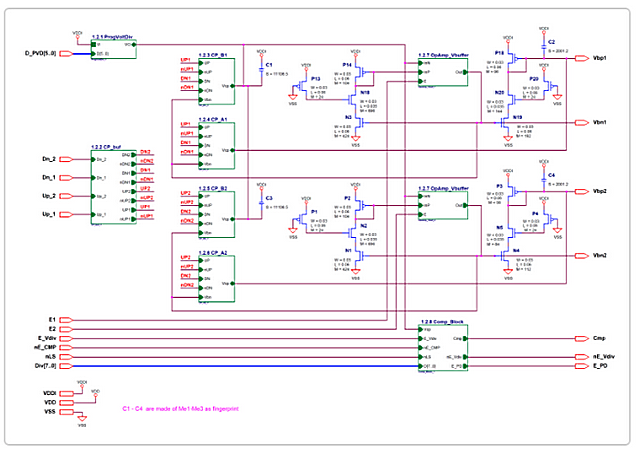This screenshot has width=640, height=457.
Task: Select the Vbp1 output port symbol
Action: 582,58
